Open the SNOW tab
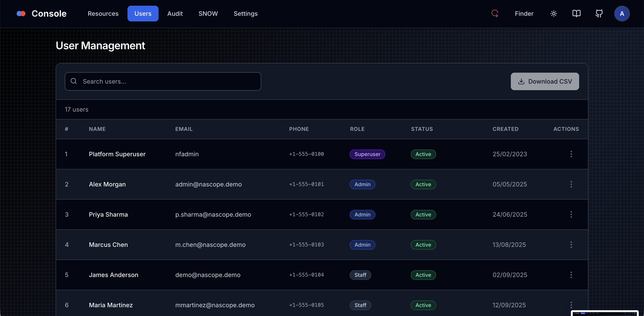Viewport: 644px width, 316px height. [208, 14]
